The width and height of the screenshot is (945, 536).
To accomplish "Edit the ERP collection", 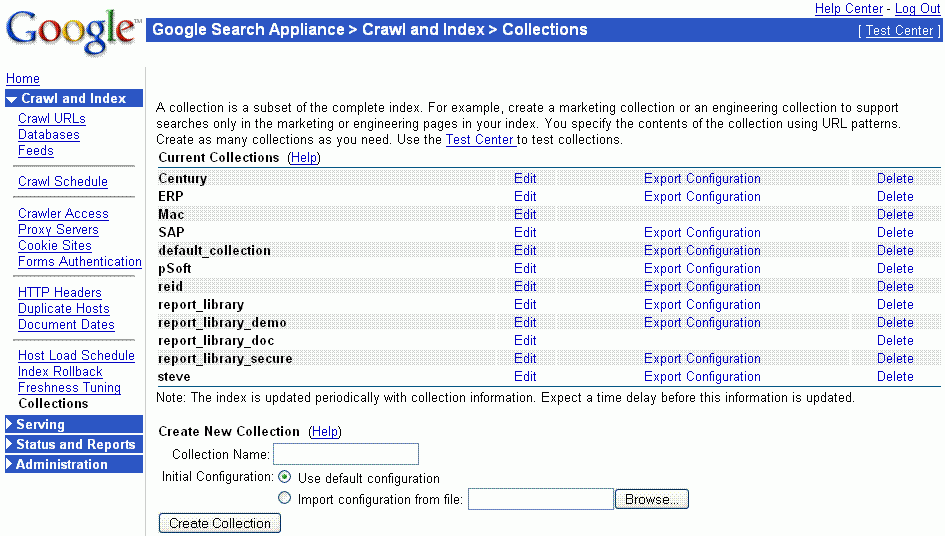I will tap(525, 197).
